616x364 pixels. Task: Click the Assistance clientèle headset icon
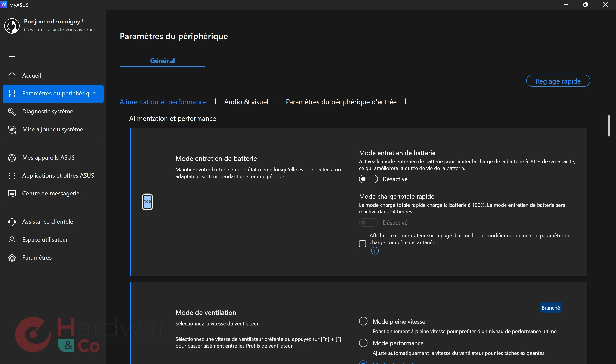pos(12,222)
